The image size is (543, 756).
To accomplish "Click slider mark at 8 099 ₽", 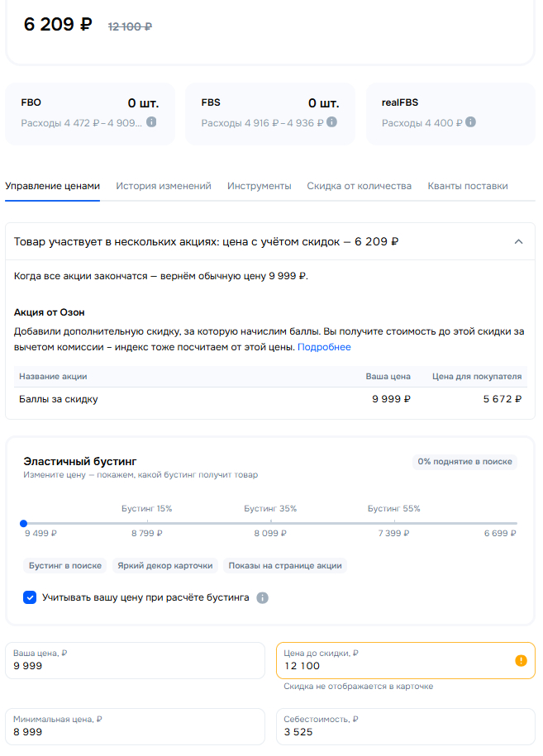I will coord(270,523).
